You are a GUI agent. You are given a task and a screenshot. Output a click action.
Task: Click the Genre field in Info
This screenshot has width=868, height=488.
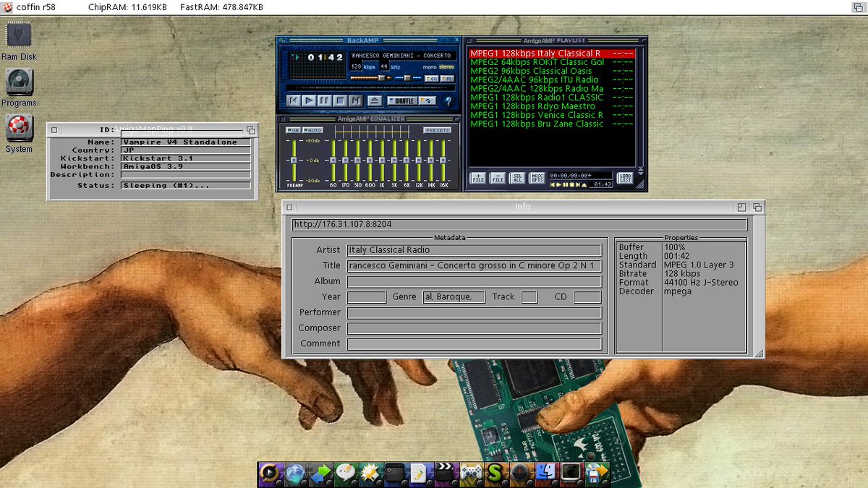pyautogui.click(x=454, y=297)
